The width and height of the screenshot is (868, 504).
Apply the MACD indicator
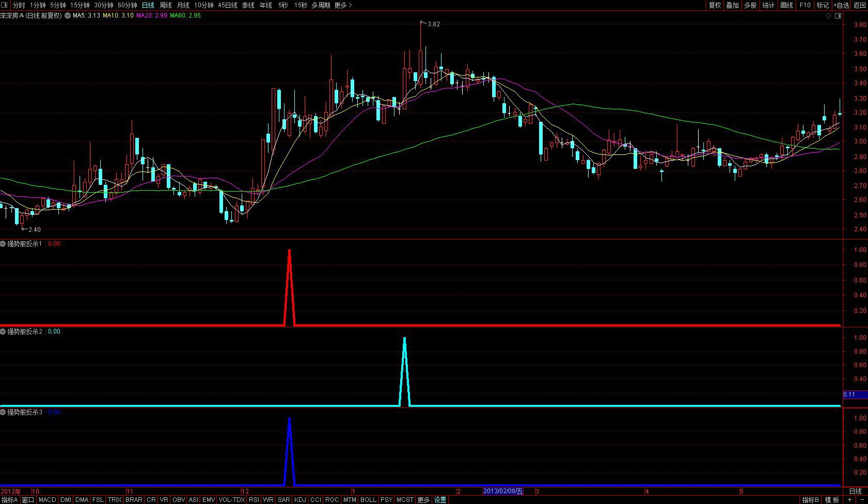point(48,500)
